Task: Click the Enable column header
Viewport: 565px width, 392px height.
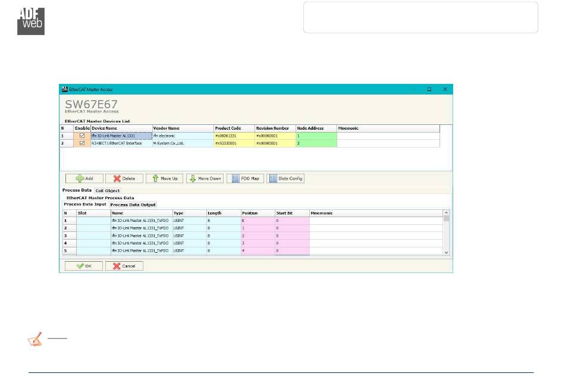Action: click(x=82, y=128)
